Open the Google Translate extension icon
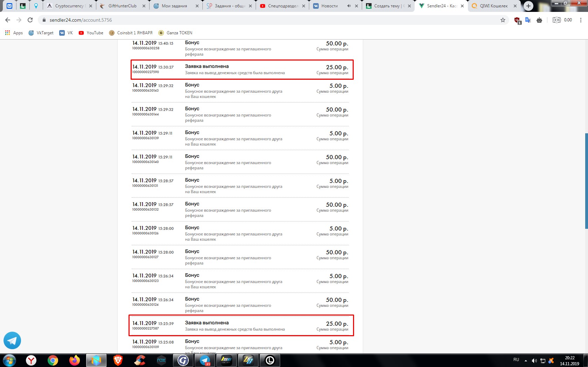 tap(528, 20)
